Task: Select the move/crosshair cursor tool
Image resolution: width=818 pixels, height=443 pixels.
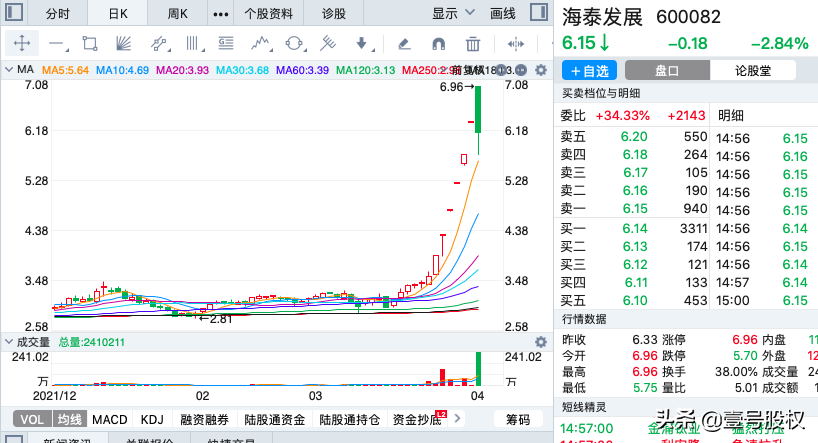Action: pyautogui.click(x=22, y=44)
